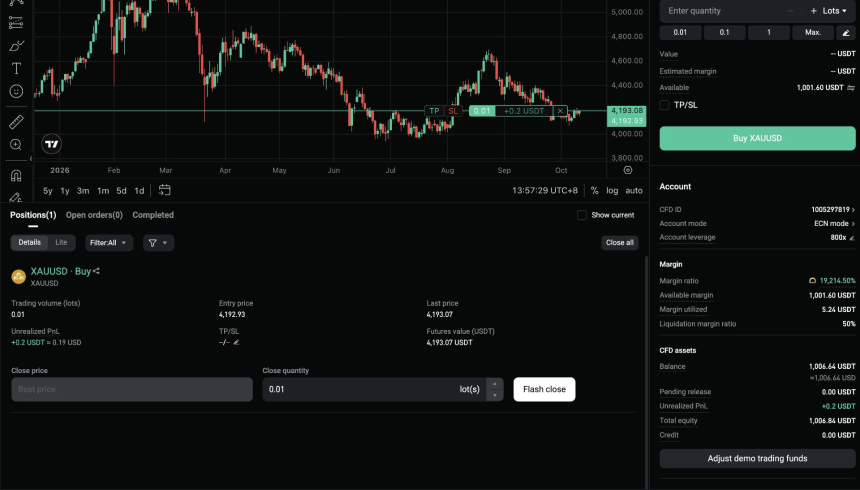Decrease close quantity with down arrow

[x=495, y=395]
